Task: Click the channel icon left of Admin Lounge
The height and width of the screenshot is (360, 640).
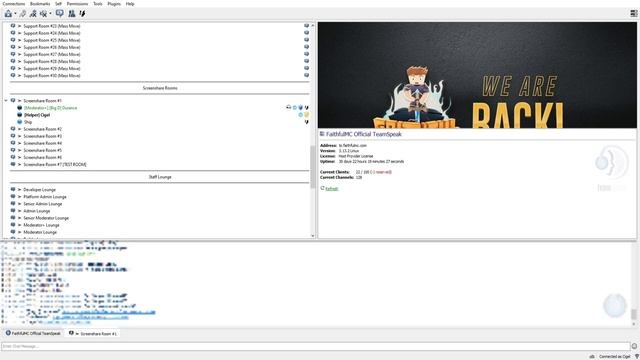Action: pyautogui.click(x=13, y=211)
